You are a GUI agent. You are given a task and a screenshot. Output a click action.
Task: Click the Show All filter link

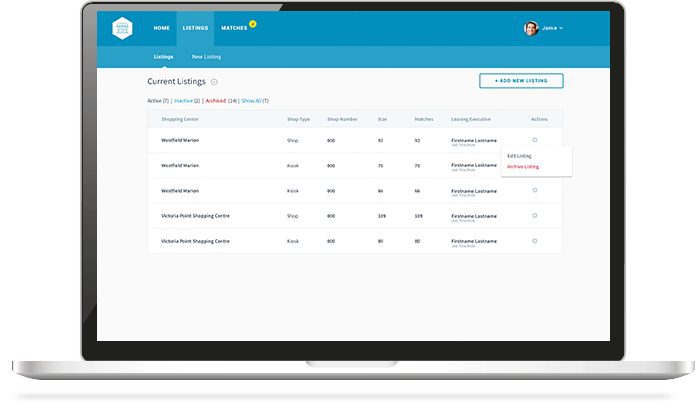tap(251, 101)
